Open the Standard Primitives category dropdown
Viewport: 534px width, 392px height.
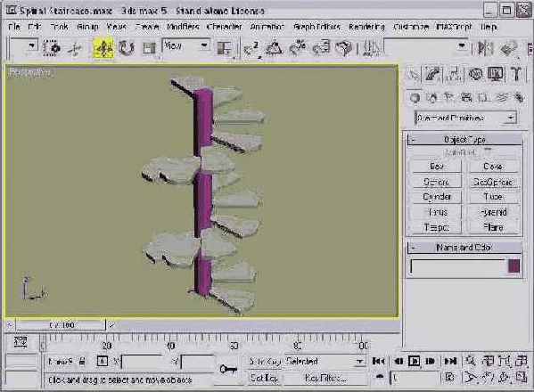pyautogui.click(x=511, y=118)
